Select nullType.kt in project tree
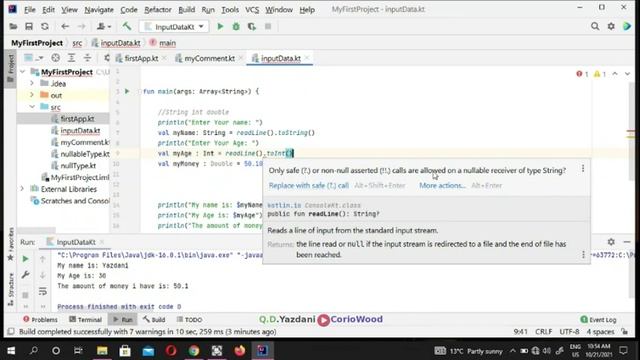The height and width of the screenshot is (360, 640). [78, 166]
